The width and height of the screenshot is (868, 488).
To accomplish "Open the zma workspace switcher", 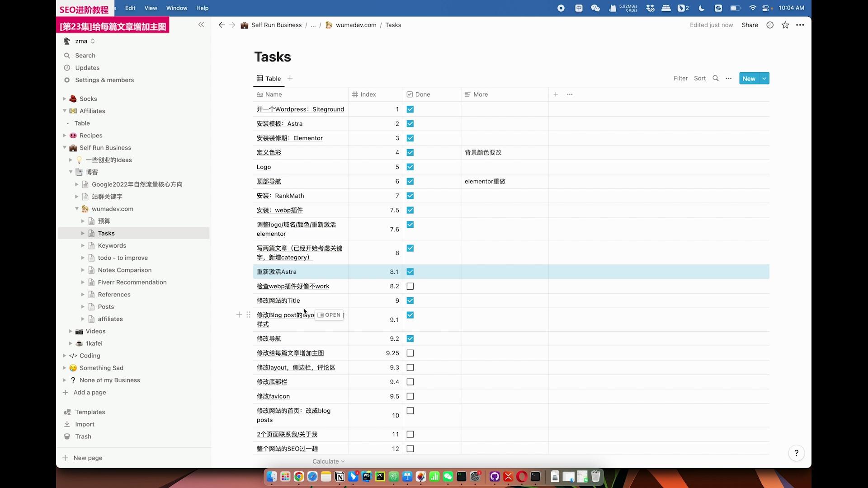I will click(x=85, y=41).
